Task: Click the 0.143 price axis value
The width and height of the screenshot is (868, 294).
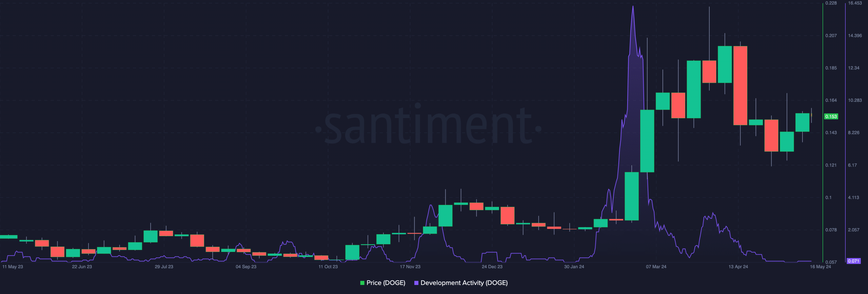Action: (x=831, y=133)
